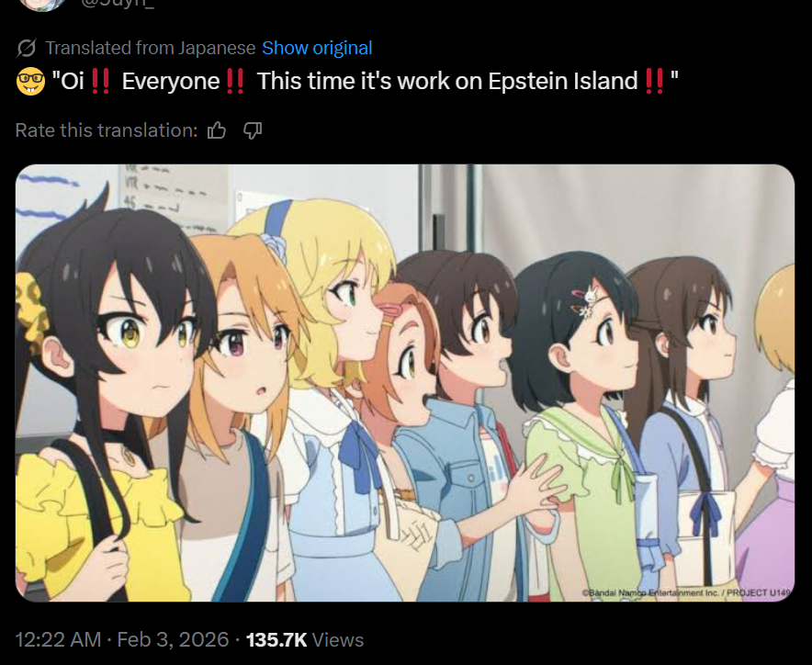The height and width of the screenshot is (665, 812).
Task: Open the profile avatar at the top
Action: (42, 5)
